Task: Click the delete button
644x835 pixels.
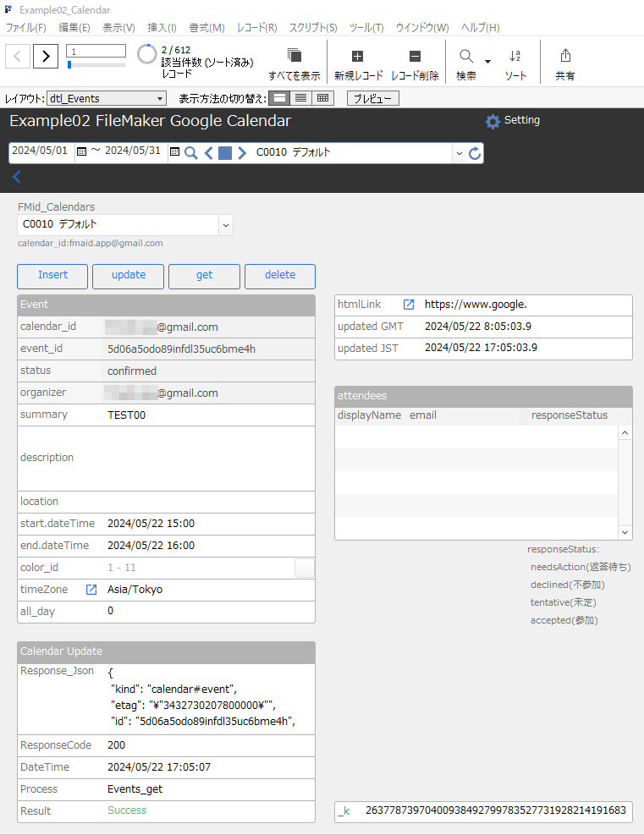Action: tap(280, 277)
